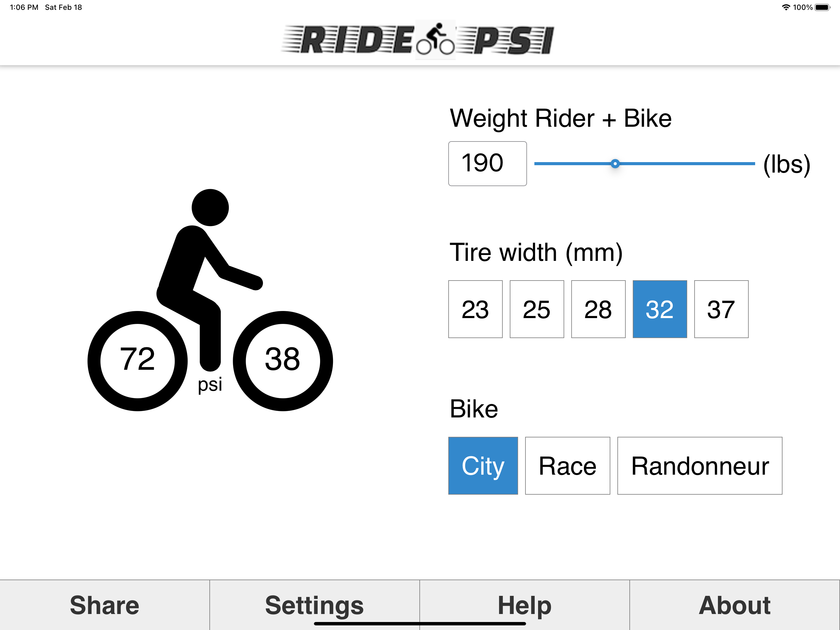The image size is (840, 630).
Task: Choose Randonneur bike type
Action: 699,465
